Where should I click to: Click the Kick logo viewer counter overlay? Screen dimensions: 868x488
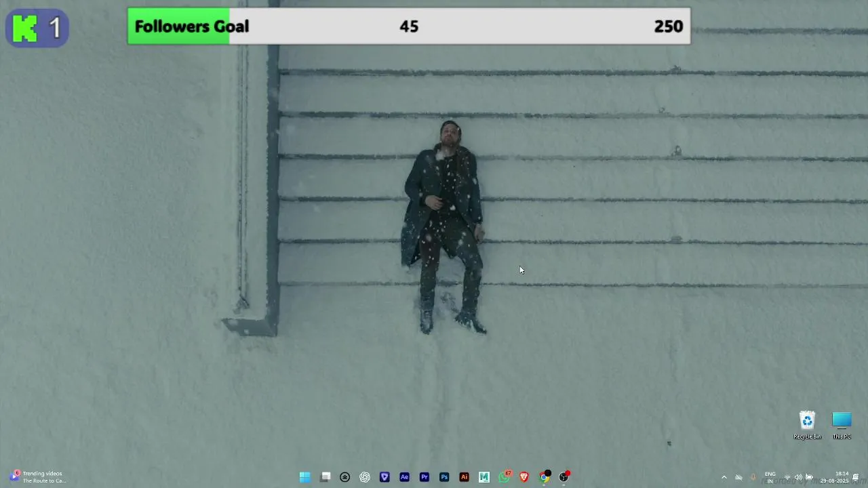37,28
